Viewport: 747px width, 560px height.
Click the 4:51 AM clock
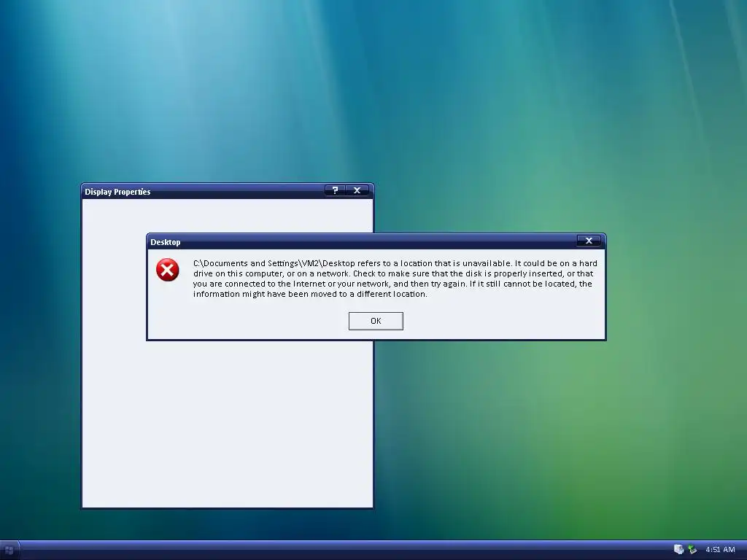720,550
